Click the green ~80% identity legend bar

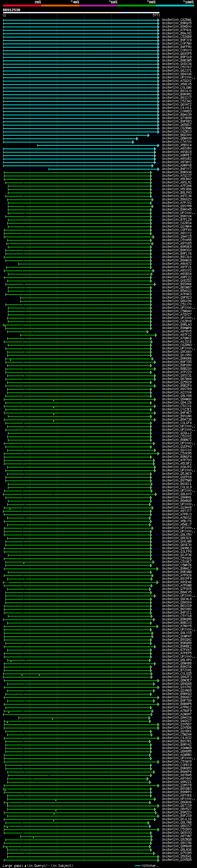click(137, 6)
